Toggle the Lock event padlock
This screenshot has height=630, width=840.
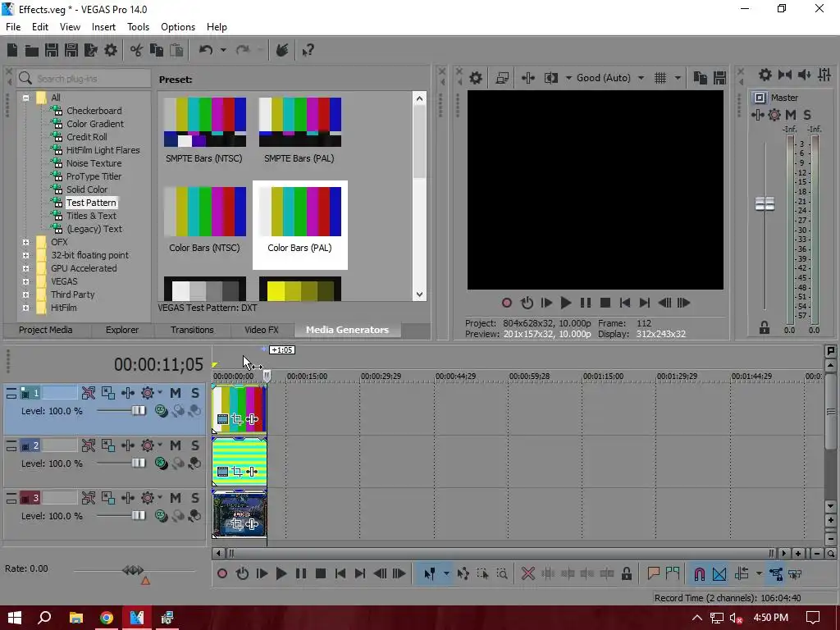[626, 573]
